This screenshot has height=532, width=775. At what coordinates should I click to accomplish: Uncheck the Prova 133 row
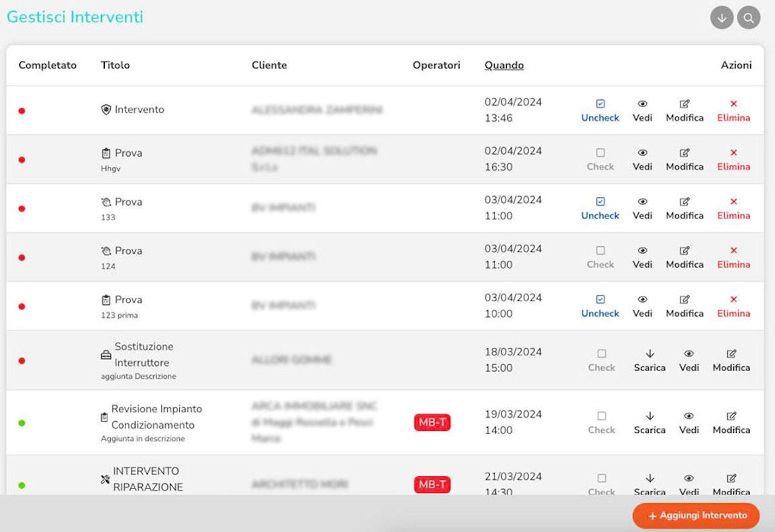(600, 209)
